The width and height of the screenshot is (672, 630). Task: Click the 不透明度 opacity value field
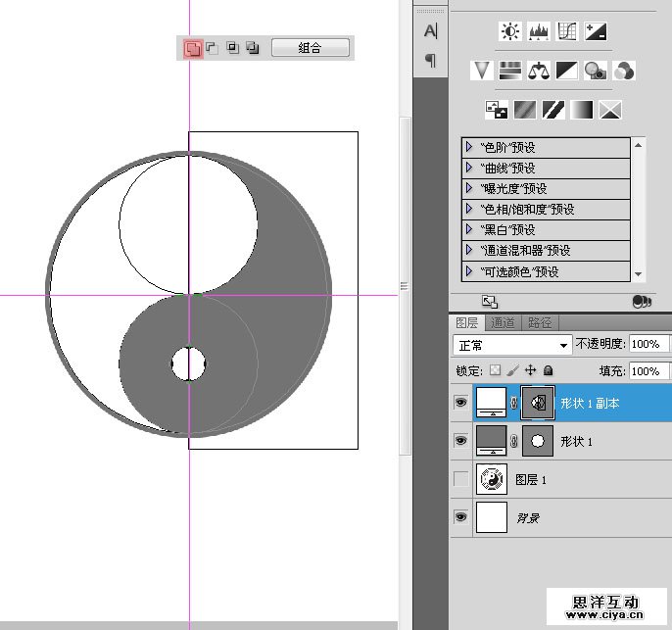coord(648,345)
